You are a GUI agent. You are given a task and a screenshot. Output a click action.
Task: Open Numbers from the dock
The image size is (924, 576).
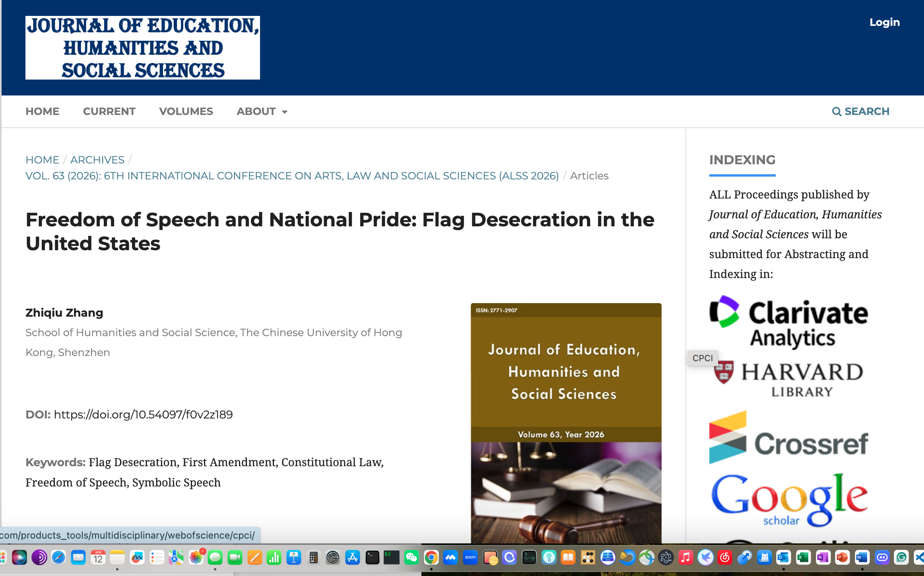(x=274, y=558)
